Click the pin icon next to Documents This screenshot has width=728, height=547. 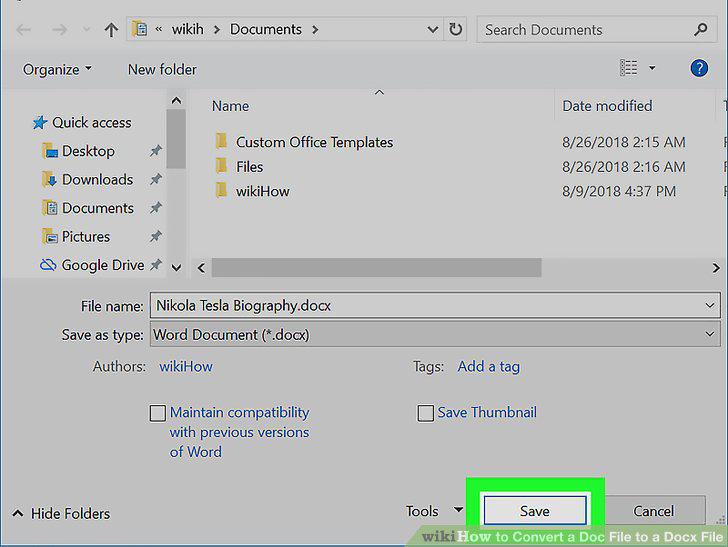[x=156, y=208]
